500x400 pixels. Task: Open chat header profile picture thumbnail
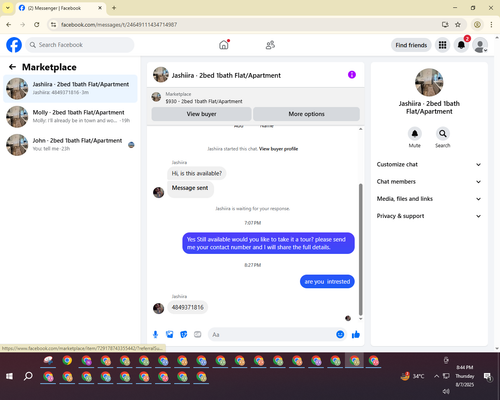(161, 75)
